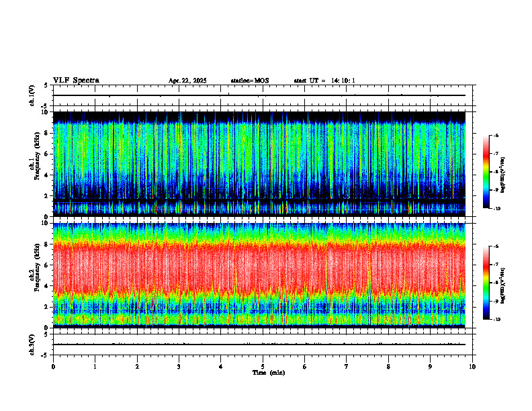Image resolution: width=532 pixels, height=411 pixels.
Task: Click time axis tick label "9"
Action: point(430,367)
